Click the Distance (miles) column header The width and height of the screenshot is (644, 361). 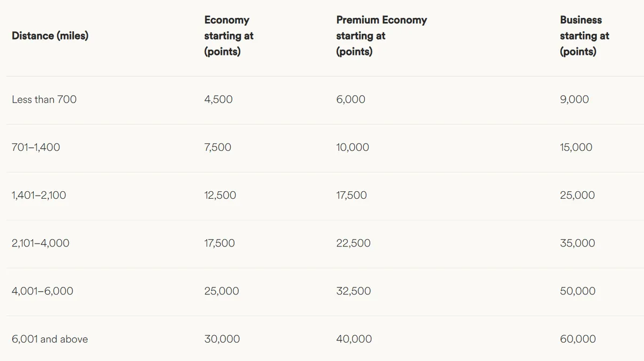[x=50, y=36]
